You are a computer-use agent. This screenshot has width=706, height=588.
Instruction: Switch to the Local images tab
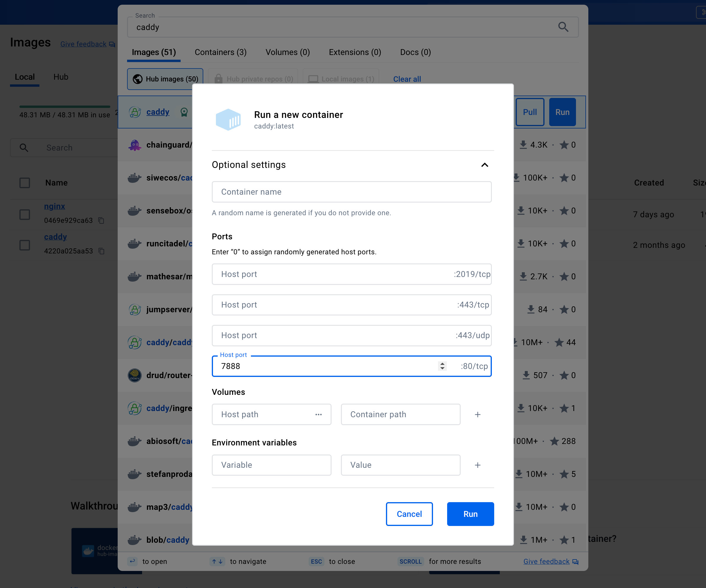pos(24,77)
